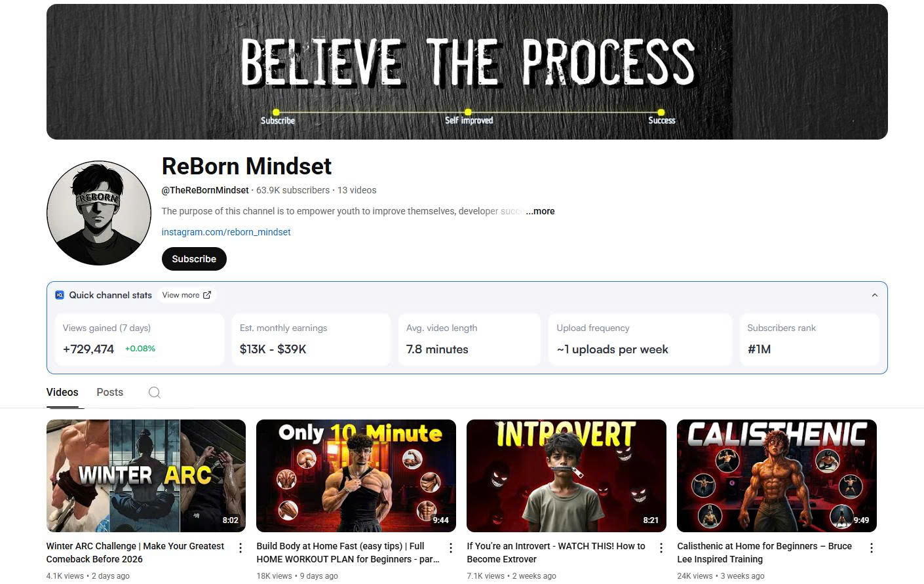The height and width of the screenshot is (584, 924).
Task: Subscribe to ReBorn Mindset channel
Action: 194,259
